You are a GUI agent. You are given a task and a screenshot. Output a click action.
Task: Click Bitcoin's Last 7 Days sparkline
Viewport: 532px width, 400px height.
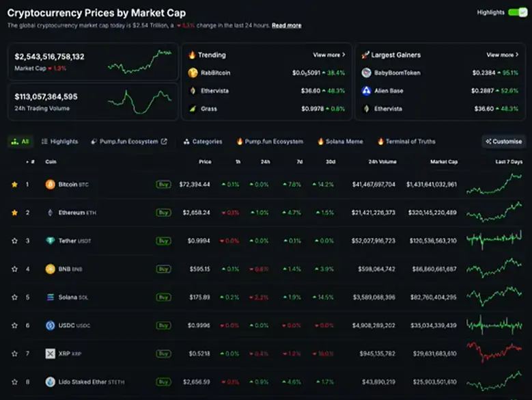coord(494,185)
